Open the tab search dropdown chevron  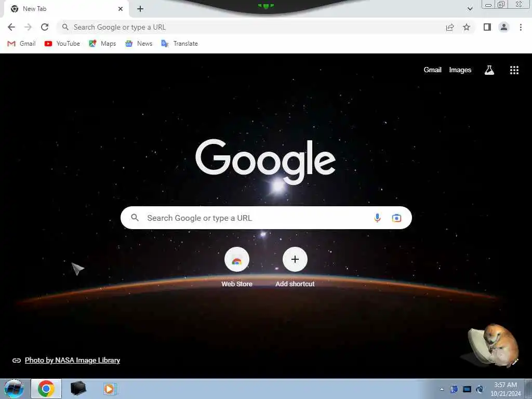click(x=470, y=9)
